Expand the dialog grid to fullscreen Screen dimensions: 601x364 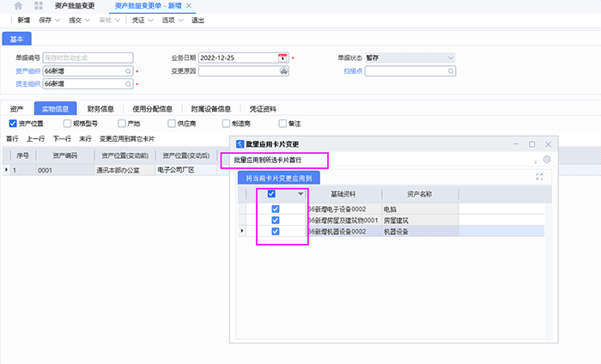(x=539, y=177)
